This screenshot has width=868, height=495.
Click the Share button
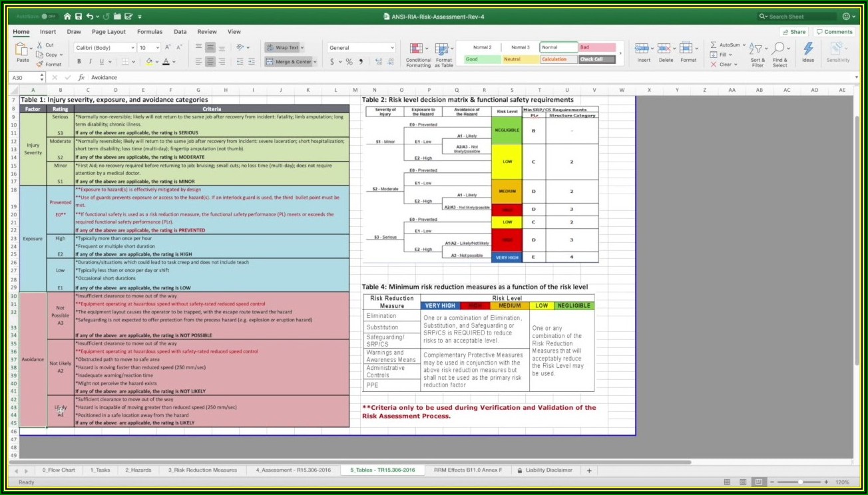pos(793,32)
